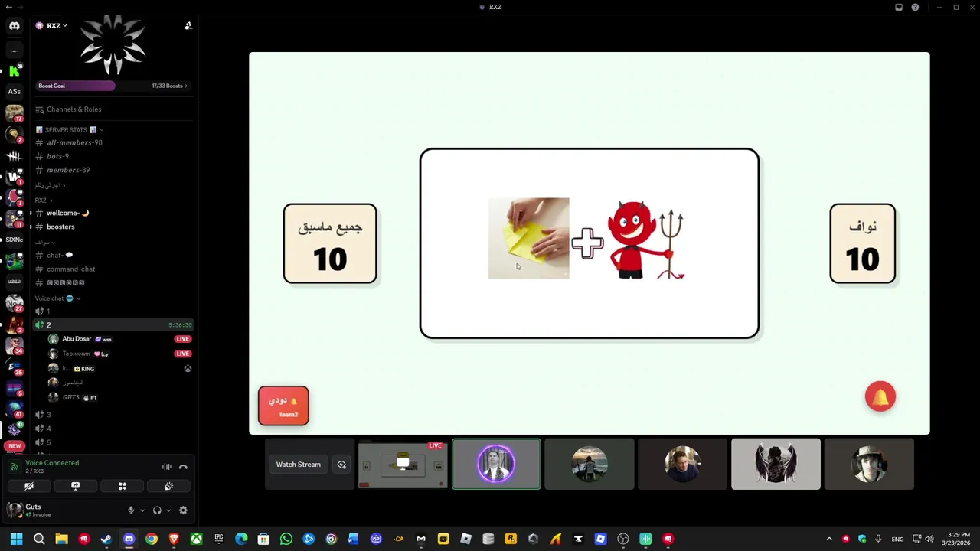The height and width of the screenshot is (551, 980).
Task: Select participant tile with winged avatar
Action: click(776, 464)
